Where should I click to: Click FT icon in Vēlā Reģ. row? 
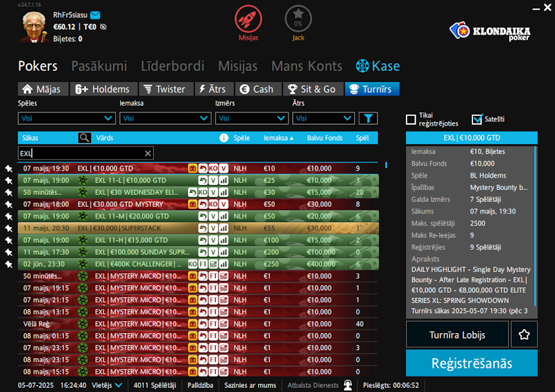tap(213, 324)
